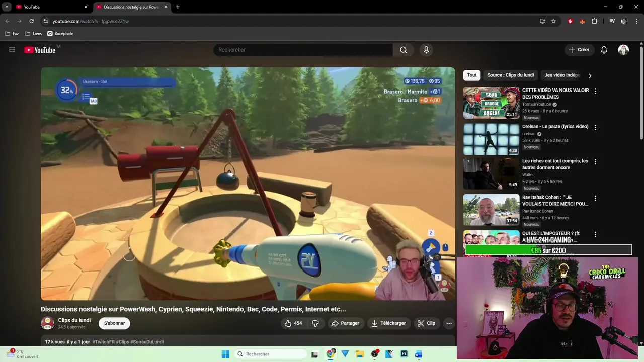Open options for Les riches ont tout compris
Screen dimensions: 644x362
point(595,162)
